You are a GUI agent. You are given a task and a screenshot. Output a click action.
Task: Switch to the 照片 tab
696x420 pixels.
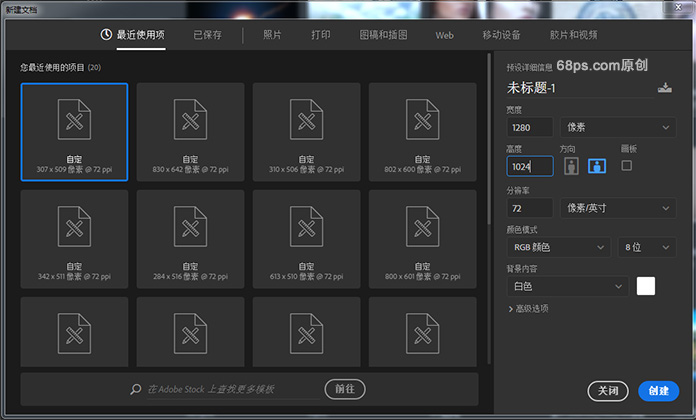click(x=272, y=35)
